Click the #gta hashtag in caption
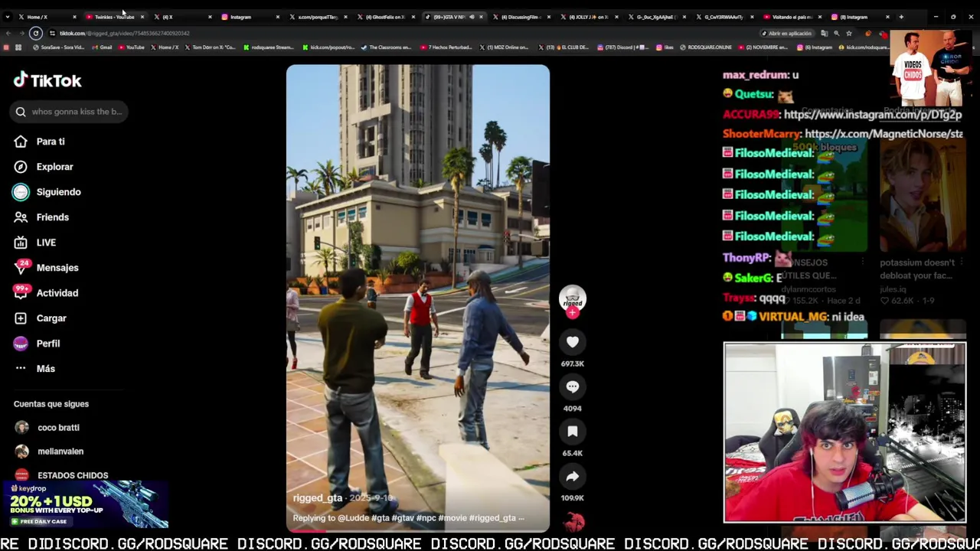The height and width of the screenshot is (551, 980). click(381, 518)
